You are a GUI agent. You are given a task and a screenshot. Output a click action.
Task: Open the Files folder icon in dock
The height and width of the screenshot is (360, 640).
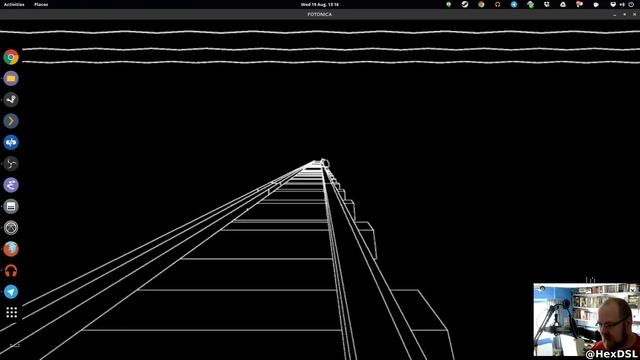click(x=11, y=78)
